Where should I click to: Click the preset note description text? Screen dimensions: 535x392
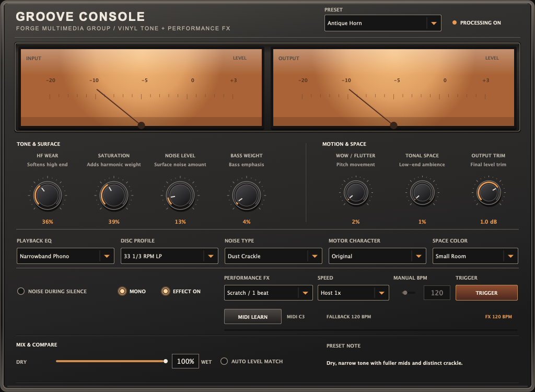pos(394,363)
